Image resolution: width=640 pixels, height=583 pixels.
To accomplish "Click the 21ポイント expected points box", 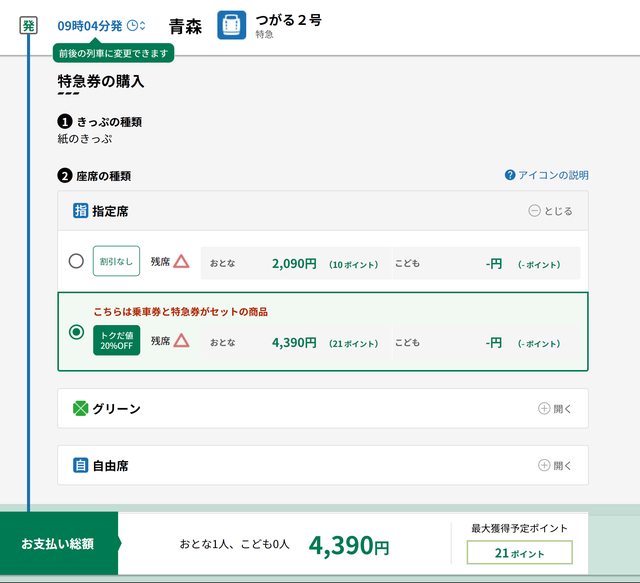I will [x=519, y=553].
